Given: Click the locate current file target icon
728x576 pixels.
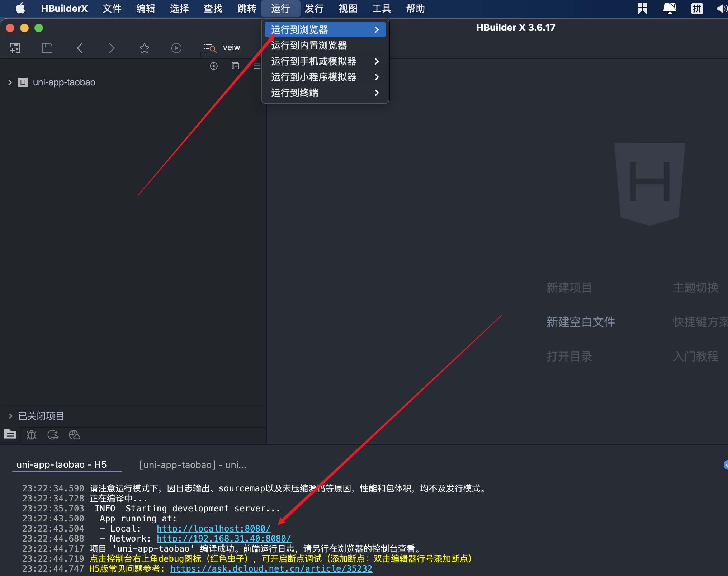Looking at the screenshot, I should [x=214, y=66].
